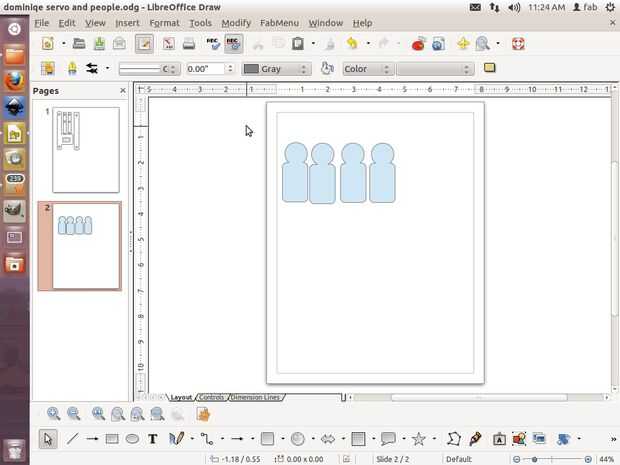Click the New document icon
620x465 pixels.
click(x=48, y=43)
